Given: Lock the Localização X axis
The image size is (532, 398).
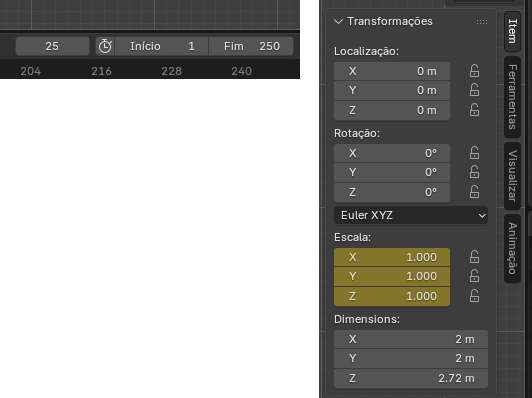Looking at the screenshot, I should (x=474, y=71).
